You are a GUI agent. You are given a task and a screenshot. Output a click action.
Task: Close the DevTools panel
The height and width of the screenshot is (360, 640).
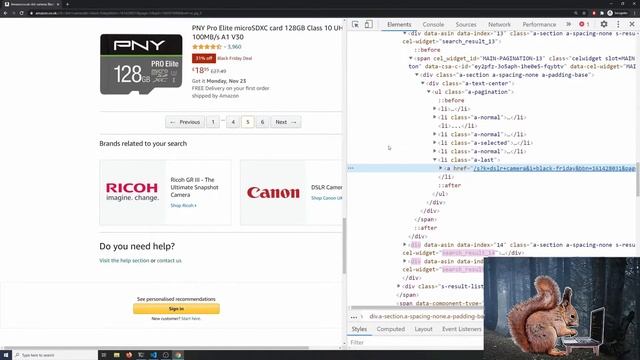[x=631, y=24]
